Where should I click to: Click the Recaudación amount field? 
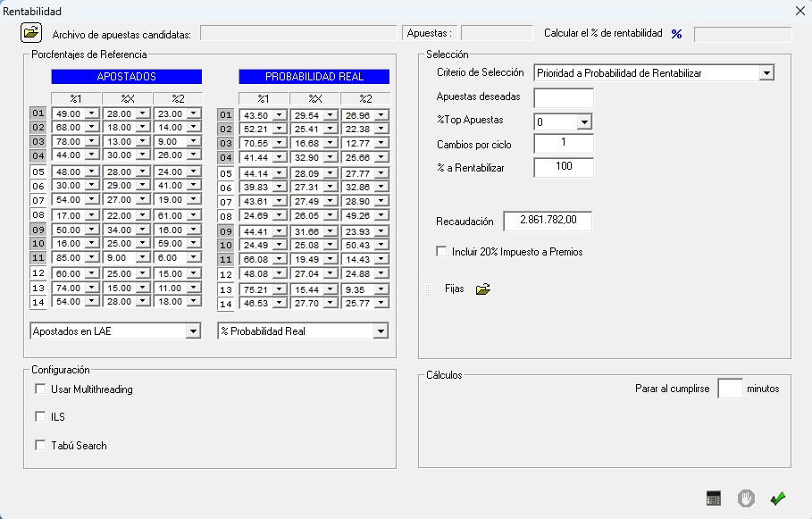[x=548, y=221]
